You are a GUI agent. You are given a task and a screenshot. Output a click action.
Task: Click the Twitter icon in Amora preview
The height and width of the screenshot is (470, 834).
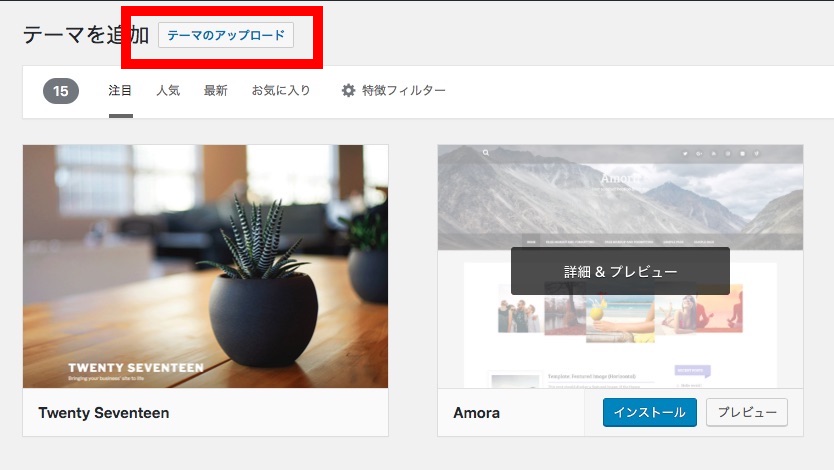685,154
